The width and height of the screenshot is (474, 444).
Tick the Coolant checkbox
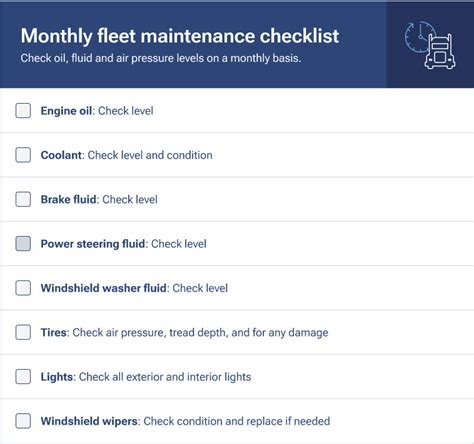23,155
